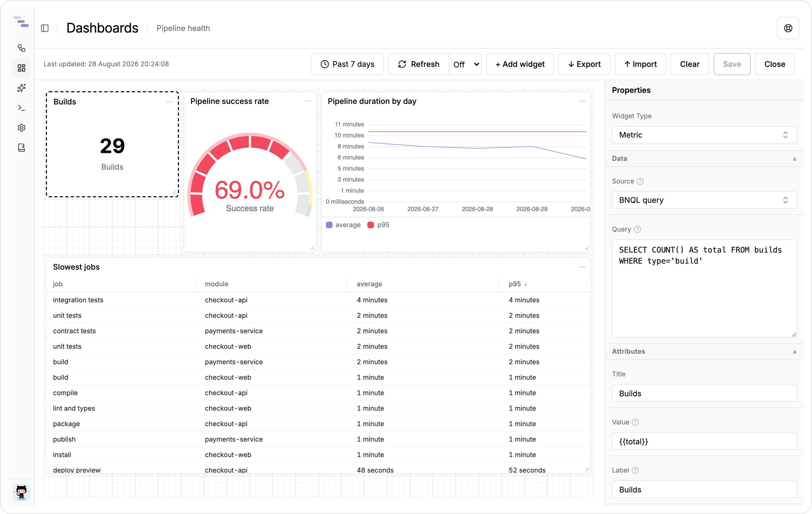Select the Builds metric widget showing 29
This screenshot has width=812, height=514.
click(x=112, y=145)
